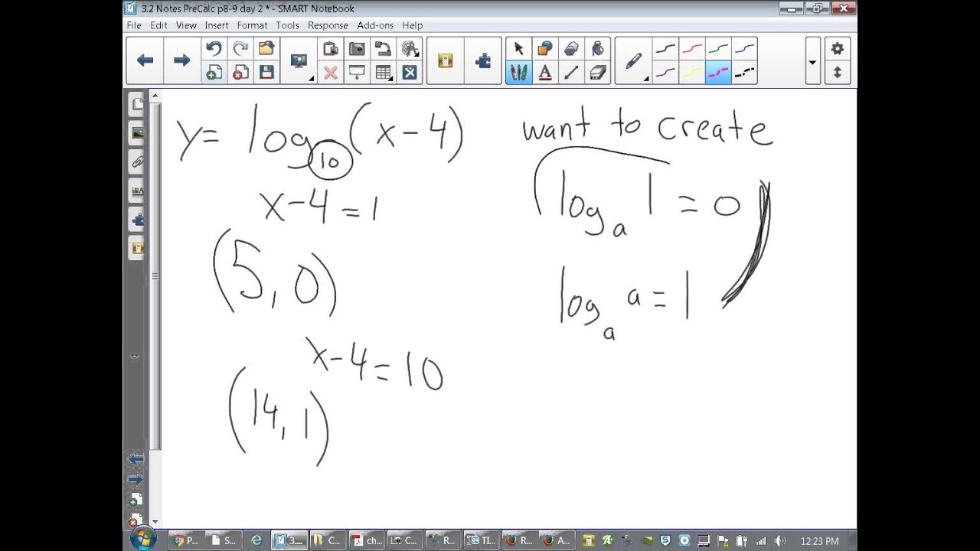Select the Fill paint bucket tool
This screenshot has height=551, width=980.
pyautogui.click(x=597, y=49)
